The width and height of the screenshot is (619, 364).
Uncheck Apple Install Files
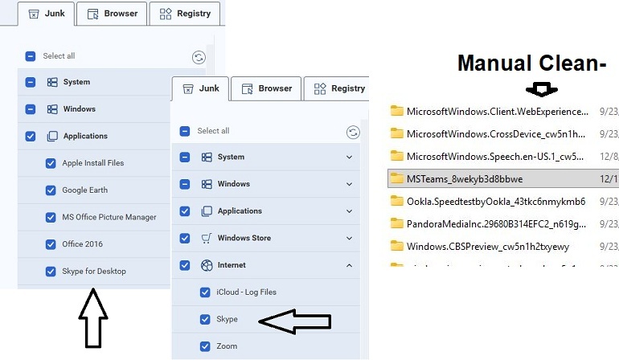pyautogui.click(x=51, y=163)
